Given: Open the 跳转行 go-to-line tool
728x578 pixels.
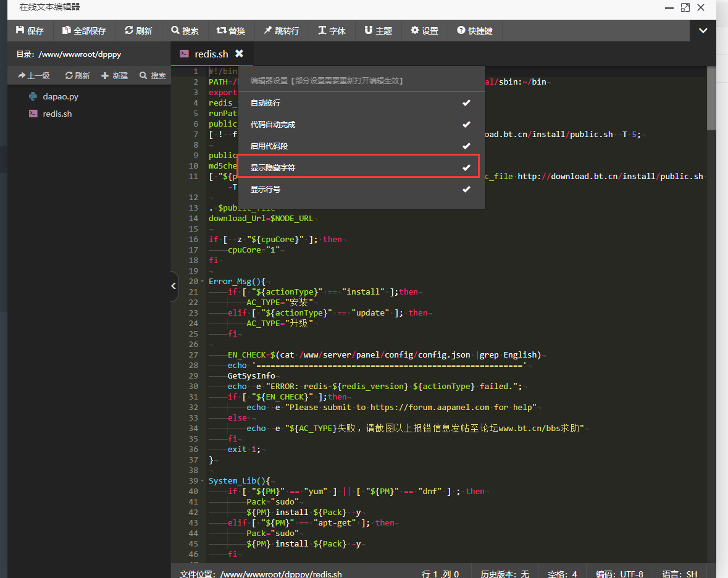Looking at the screenshot, I should [x=282, y=31].
